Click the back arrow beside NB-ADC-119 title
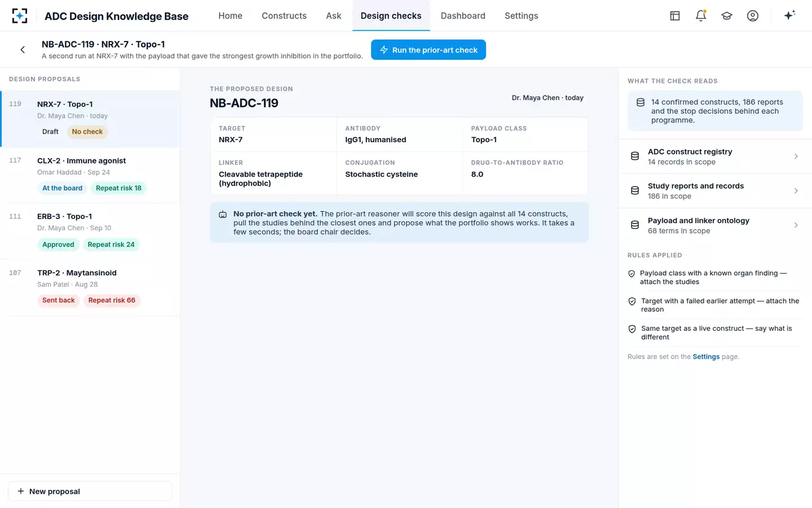This screenshot has width=812, height=508. [23, 50]
